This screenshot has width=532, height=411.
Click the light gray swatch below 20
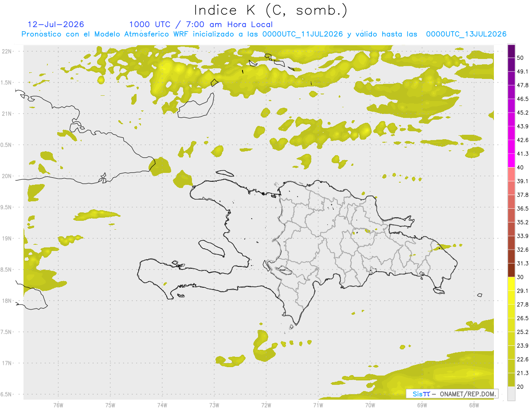[x=512, y=394]
